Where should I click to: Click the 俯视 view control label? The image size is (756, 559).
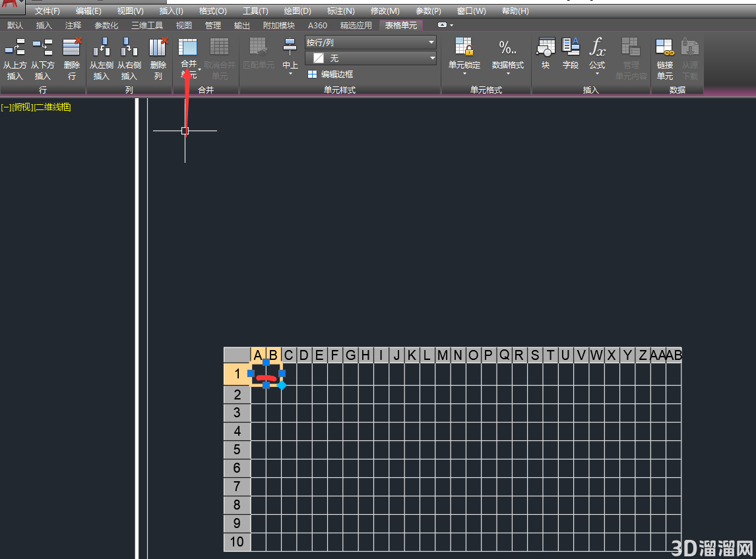[22, 107]
